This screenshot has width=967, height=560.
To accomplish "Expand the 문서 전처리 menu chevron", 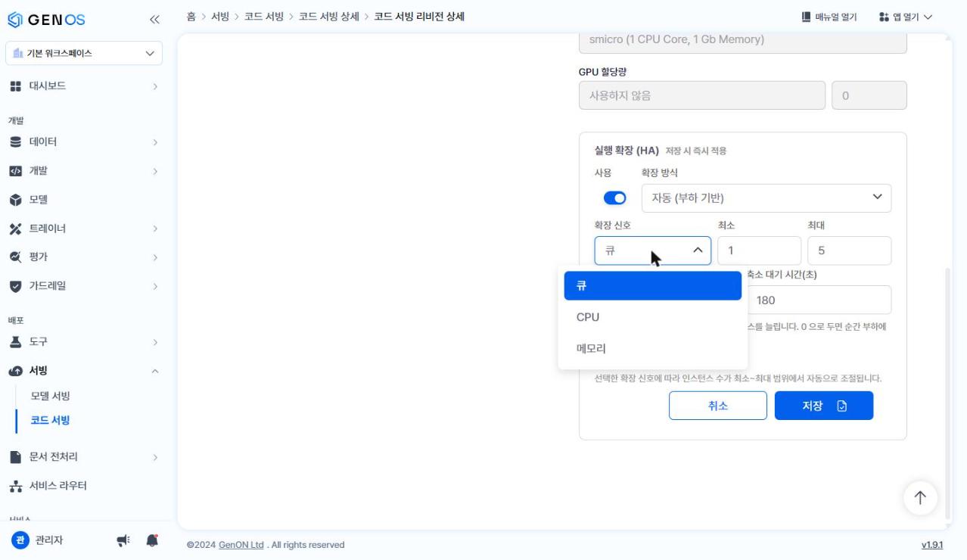I will coord(155,457).
